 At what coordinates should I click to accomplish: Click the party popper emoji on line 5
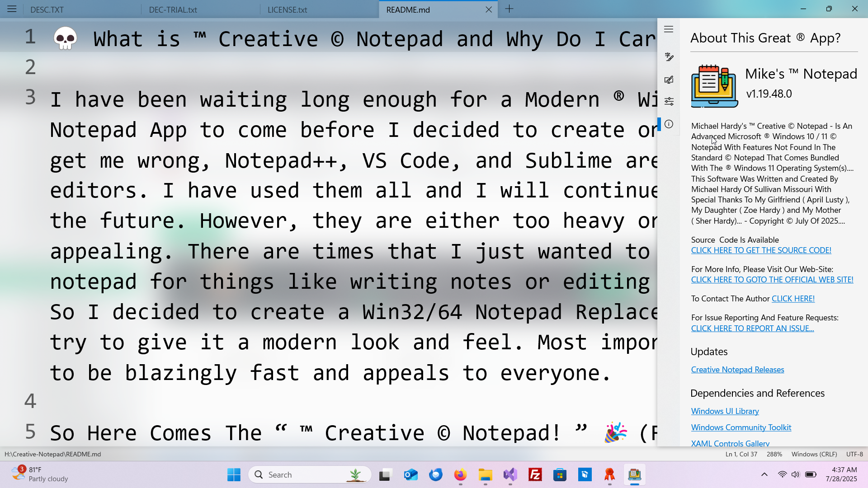click(x=616, y=432)
